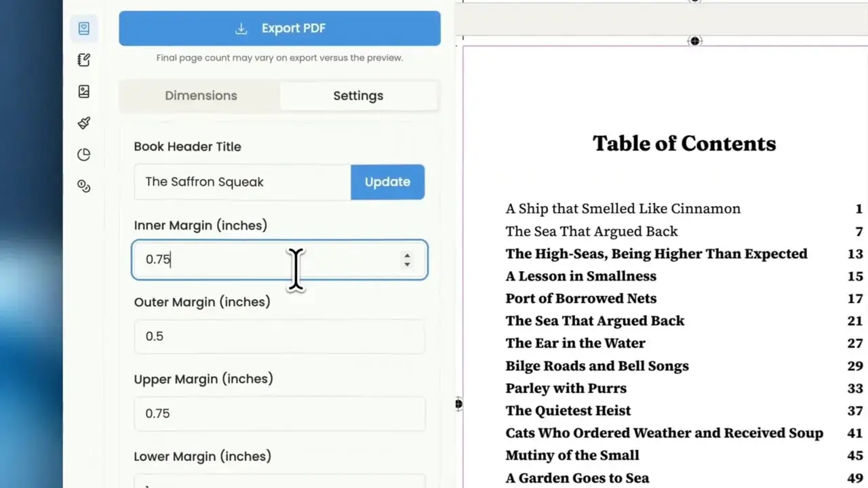The image size is (868, 488).
Task: Click 'The Sea That Argued Back' page 7 entry
Action: click(591, 231)
